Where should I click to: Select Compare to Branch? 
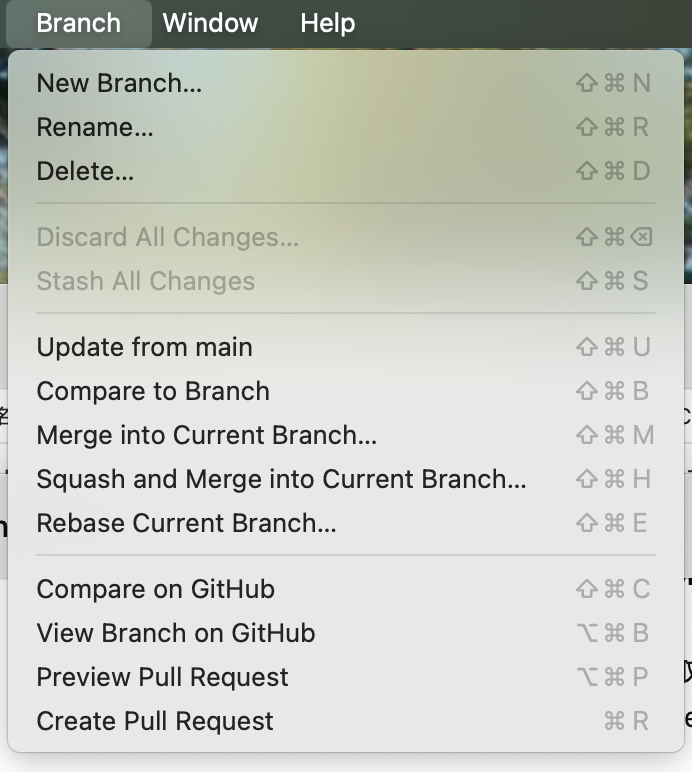point(346,391)
